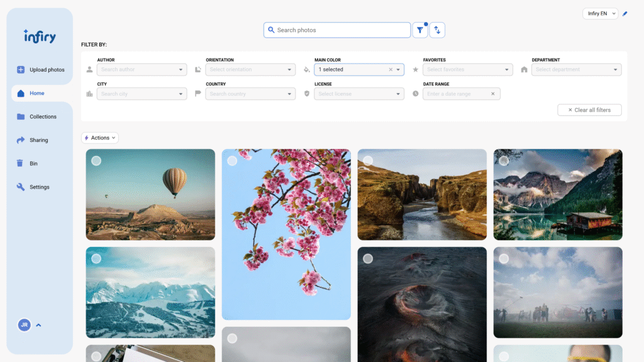Viewport: 644px width, 362px height.
Task: Click the Settings wrench icon
Action: (21, 187)
